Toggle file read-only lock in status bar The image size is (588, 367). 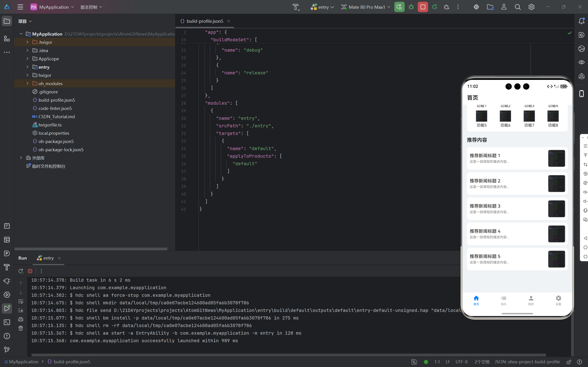569,362
